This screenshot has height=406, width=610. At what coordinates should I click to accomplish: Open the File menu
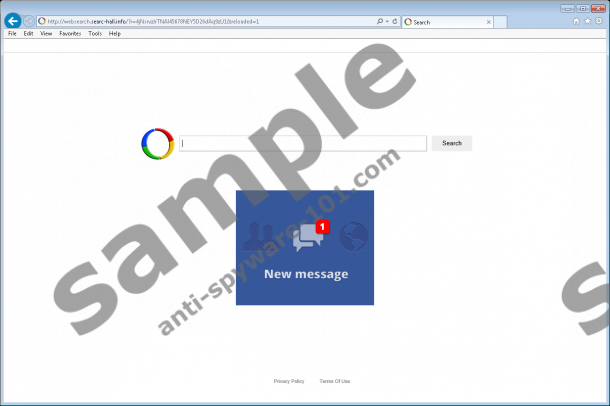(x=13, y=33)
